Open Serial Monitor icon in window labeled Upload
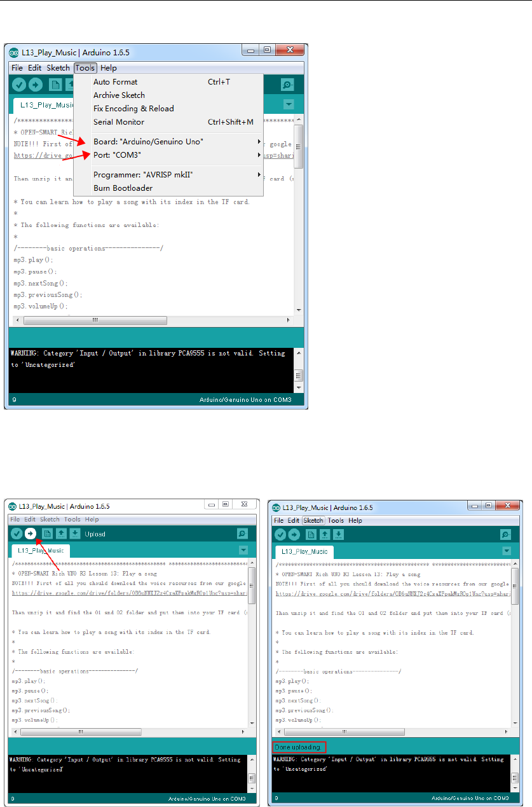 coord(242,534)
